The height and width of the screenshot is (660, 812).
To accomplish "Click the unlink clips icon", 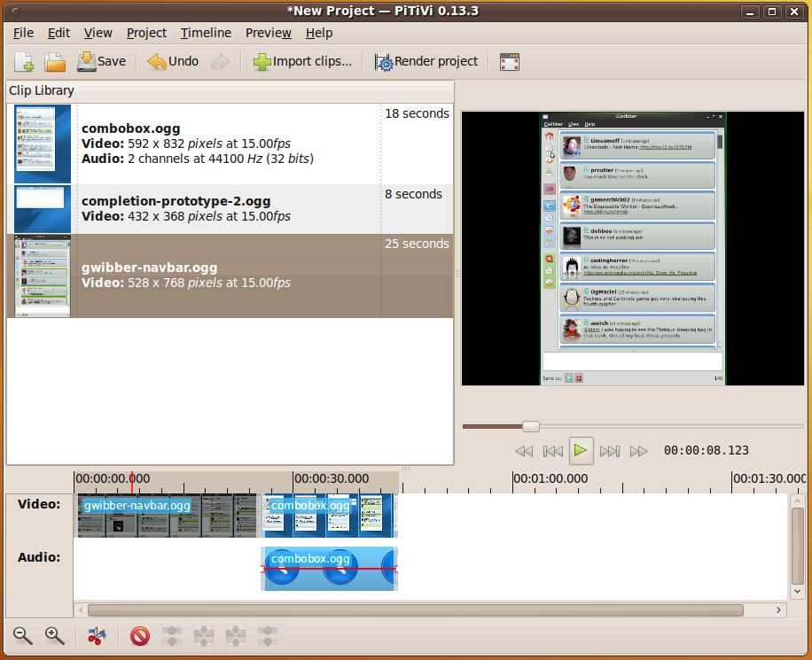I will [x=172, y=636].
